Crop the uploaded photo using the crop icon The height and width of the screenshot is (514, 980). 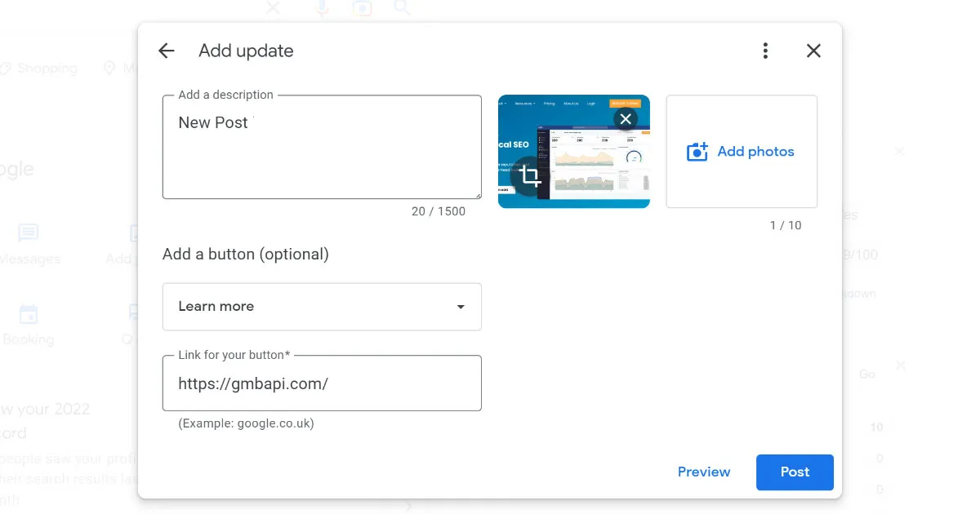530,175
